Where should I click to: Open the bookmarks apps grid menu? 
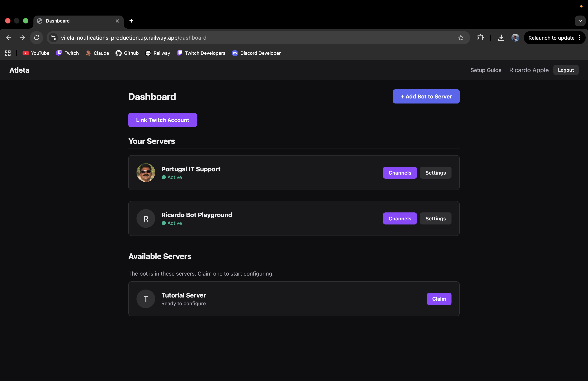[7, 53]
